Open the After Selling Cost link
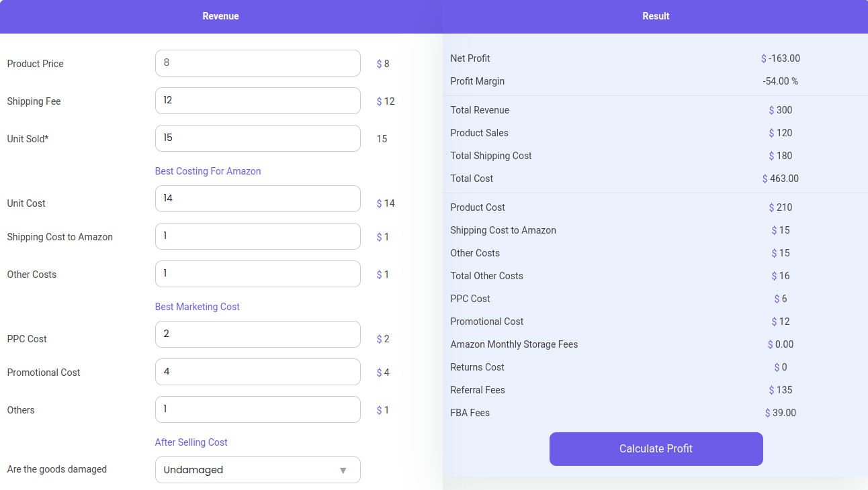 click(x=191, y=442)
